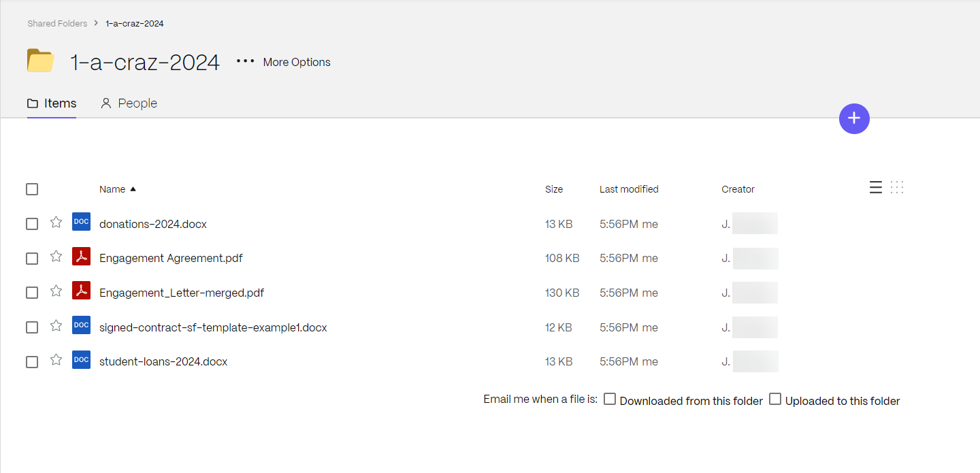
Task: Open Engagement Agreement.pdf file
Action: [x=171, y=258]
